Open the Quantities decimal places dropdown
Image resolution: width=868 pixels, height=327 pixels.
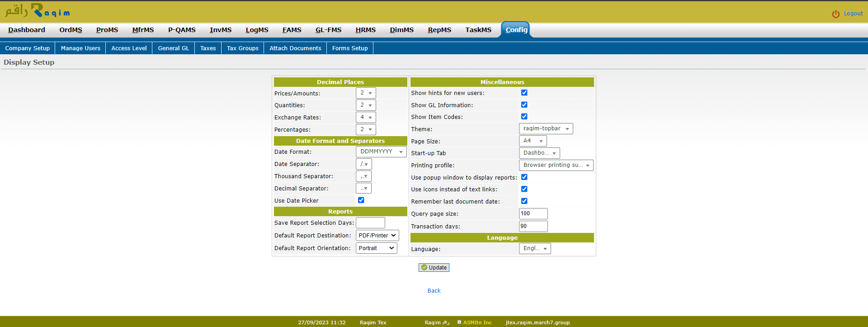click(x=366, y=105)
